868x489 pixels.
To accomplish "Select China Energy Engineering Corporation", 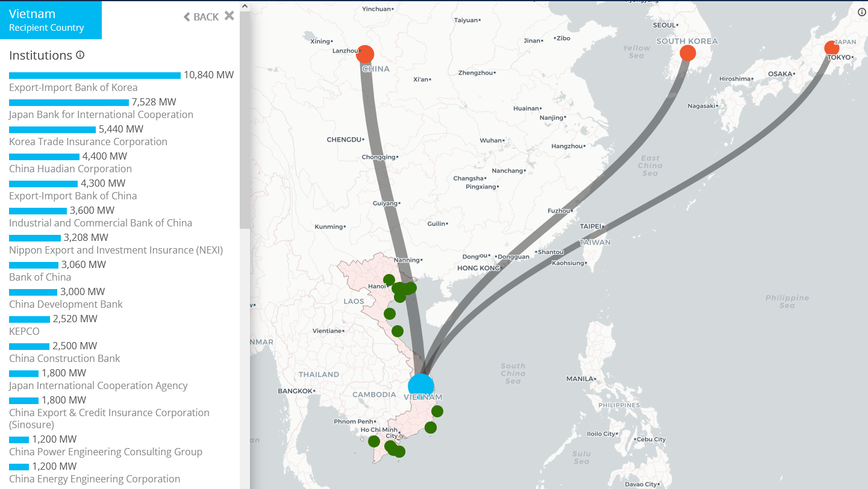I will 95,479.
